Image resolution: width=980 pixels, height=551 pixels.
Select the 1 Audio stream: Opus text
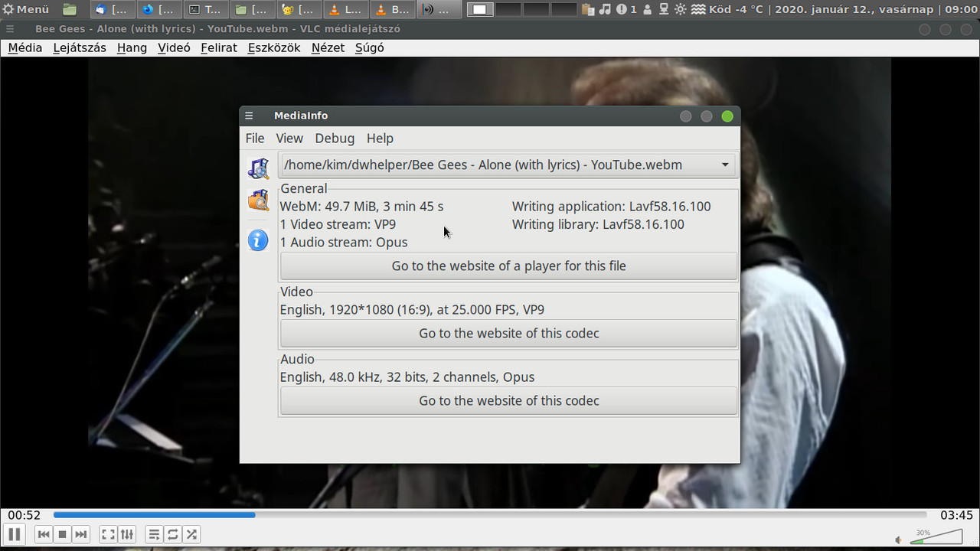click(x=344, y=242)
